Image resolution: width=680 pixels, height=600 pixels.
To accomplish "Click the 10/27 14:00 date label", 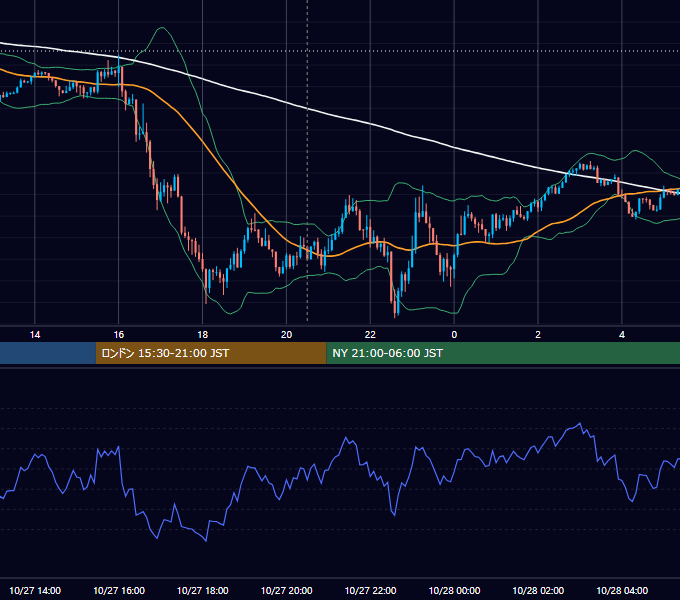I will 35,590.
